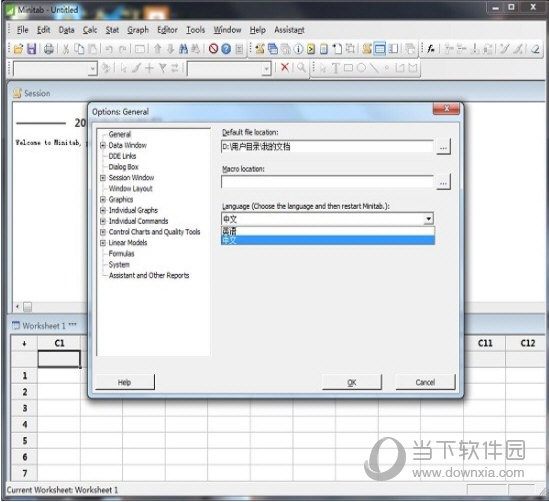549x502 pixels.
Task: Expand the Linear Models tree node
Action: 103,243
